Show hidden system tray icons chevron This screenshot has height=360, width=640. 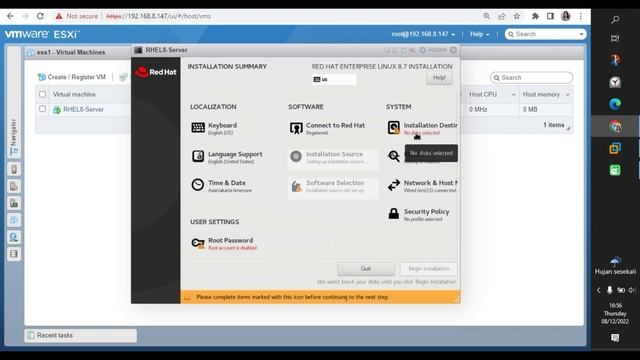[x=598, y=290]
